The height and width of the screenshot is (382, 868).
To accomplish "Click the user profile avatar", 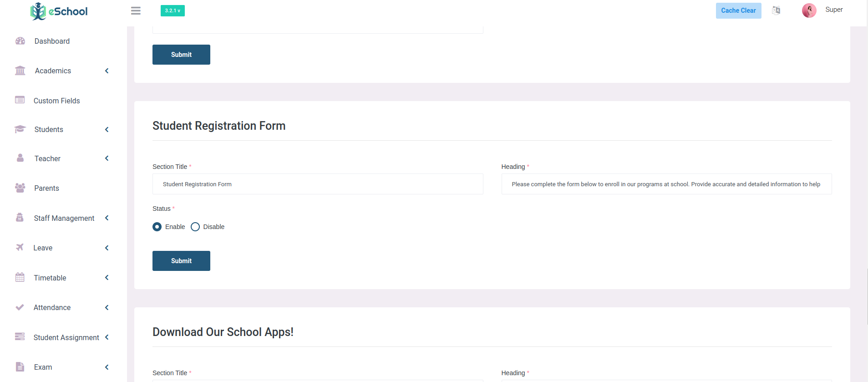I will click(x=809, y=10).
